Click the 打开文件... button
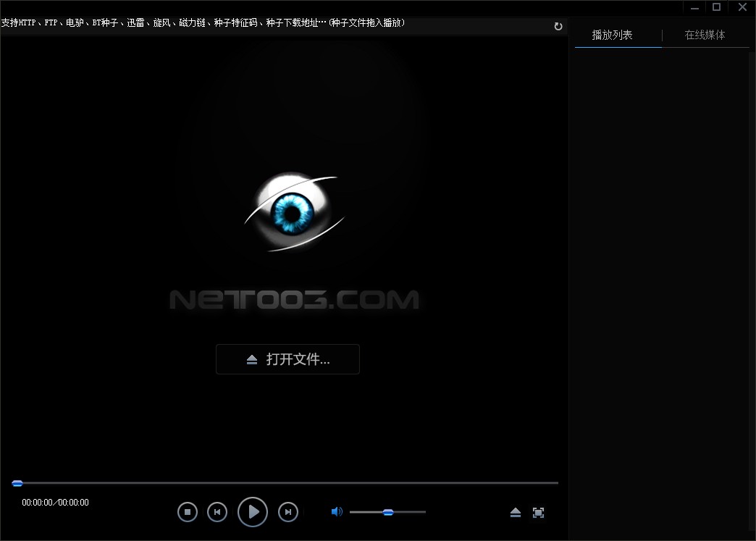 click(x=287, y=359)
